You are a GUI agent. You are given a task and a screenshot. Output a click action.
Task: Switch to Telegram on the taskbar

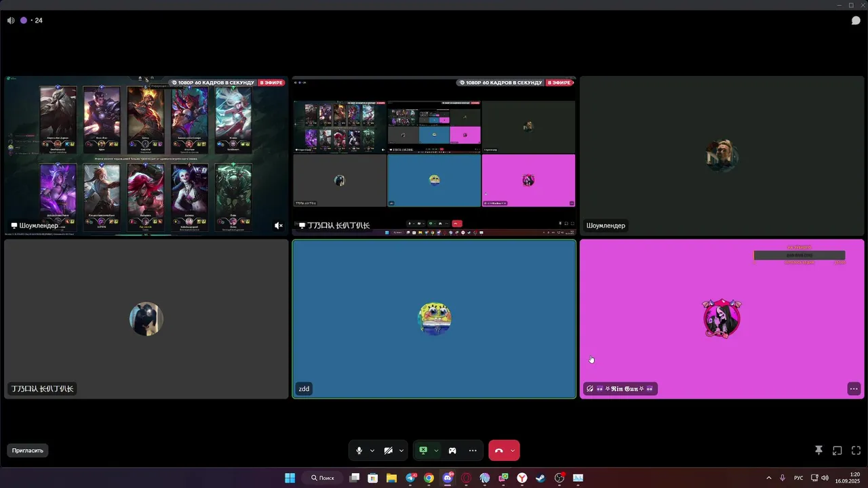coord(410,478)
